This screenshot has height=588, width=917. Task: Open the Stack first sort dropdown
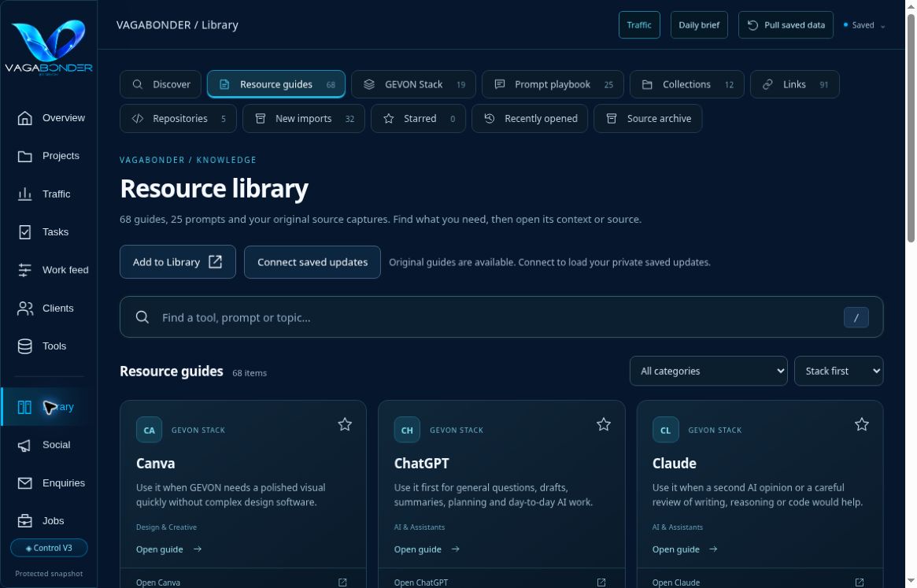[838, 371]
